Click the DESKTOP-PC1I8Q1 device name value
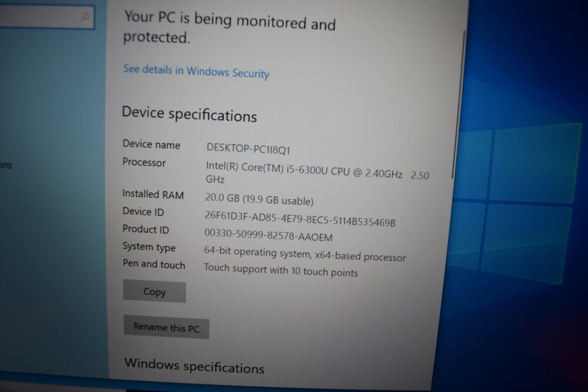Screen dimensions: 588x392 (248, 149)
